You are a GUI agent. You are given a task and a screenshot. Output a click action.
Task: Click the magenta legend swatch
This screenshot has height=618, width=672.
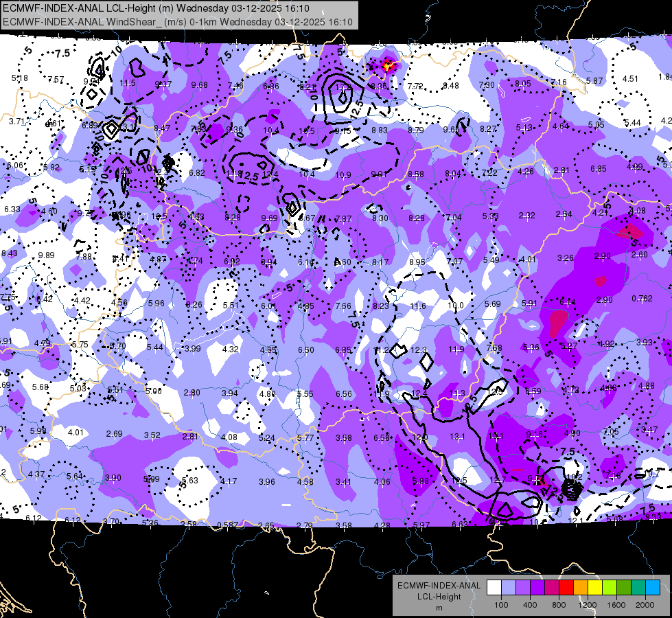(552, 588)
